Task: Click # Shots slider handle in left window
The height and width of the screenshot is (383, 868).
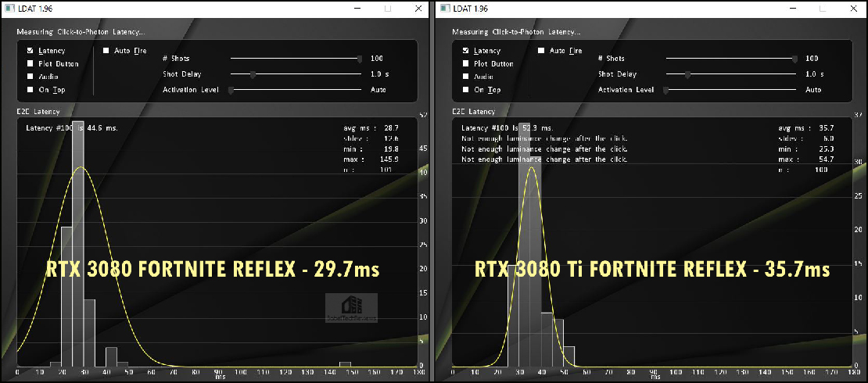Action: pos(360,59)
